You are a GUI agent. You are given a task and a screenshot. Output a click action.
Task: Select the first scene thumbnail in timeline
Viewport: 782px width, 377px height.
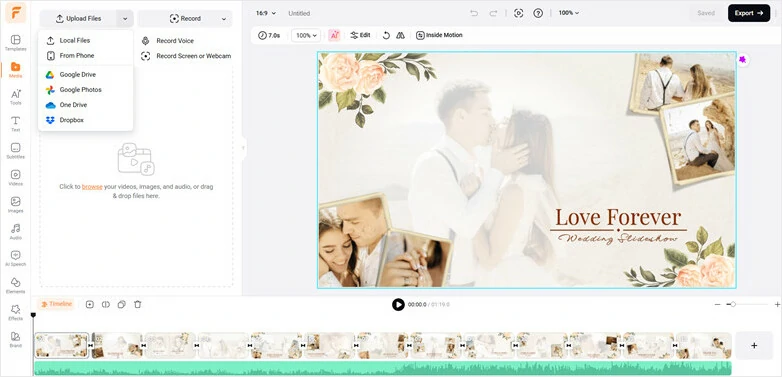click(x=62, y=345)
